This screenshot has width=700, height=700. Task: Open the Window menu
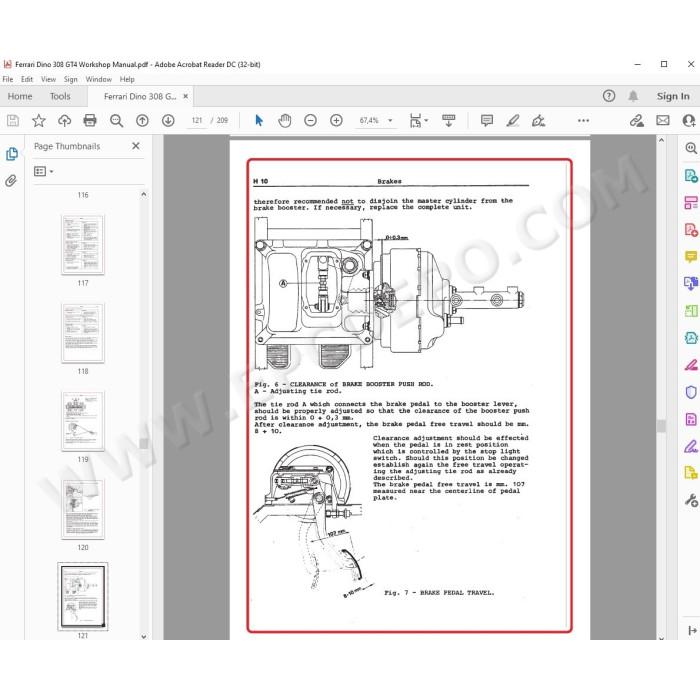[x=98, y=79]
